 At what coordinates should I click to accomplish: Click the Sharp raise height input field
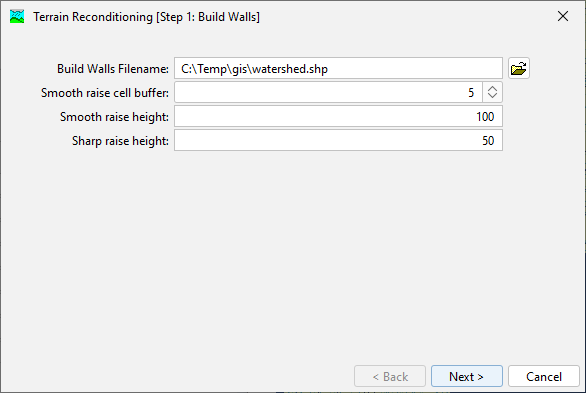coord(338,140)
